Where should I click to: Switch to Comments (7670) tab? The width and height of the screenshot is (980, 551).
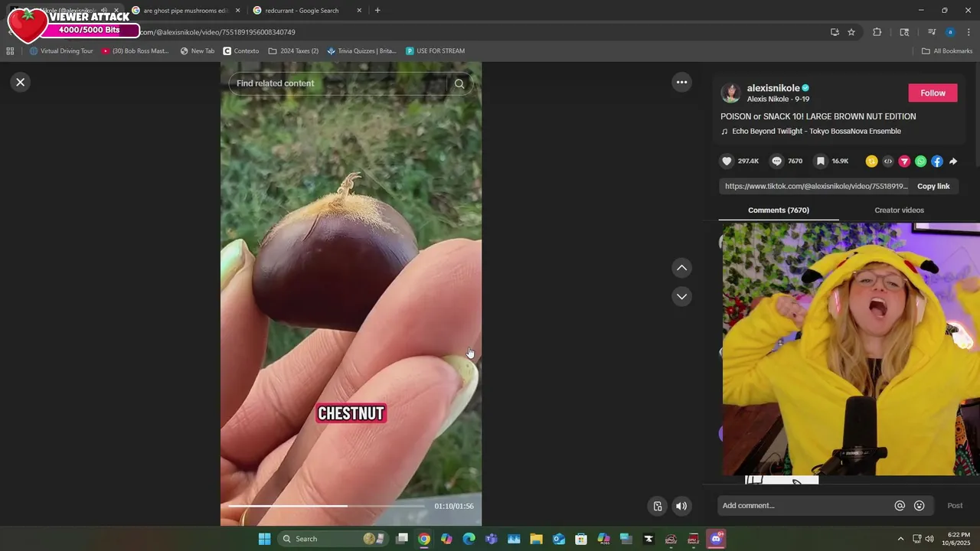click(779, 210)
